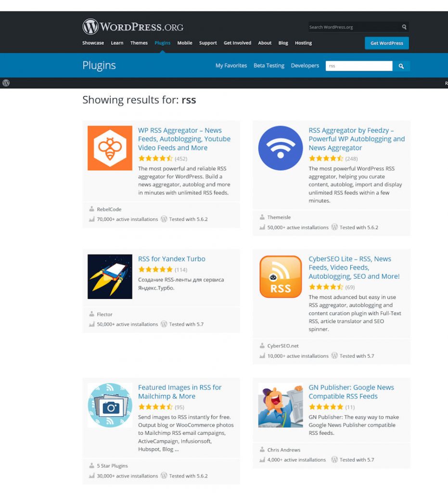Screen dimensions: 448x493
Task: Click the 5 Star Plugins author name
Action: click(112, 466)
